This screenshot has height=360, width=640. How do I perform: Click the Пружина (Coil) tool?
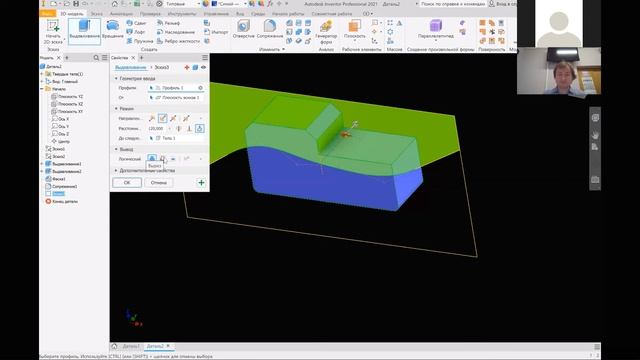click(x=140, y=41)
